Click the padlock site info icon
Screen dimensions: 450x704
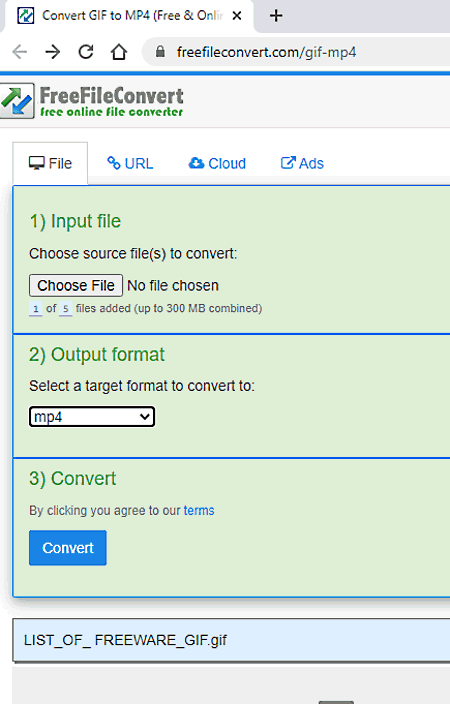click(160, 52)
